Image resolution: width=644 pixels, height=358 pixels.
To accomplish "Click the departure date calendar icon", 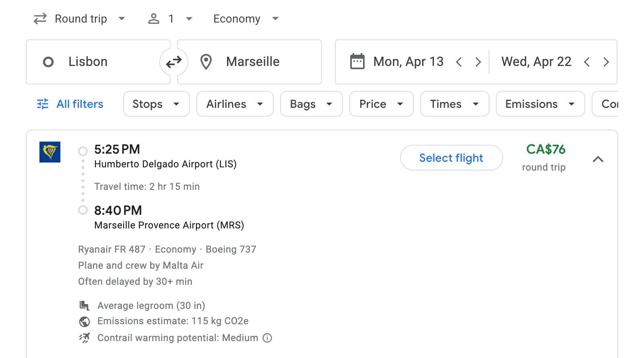I will coord(356,62).
